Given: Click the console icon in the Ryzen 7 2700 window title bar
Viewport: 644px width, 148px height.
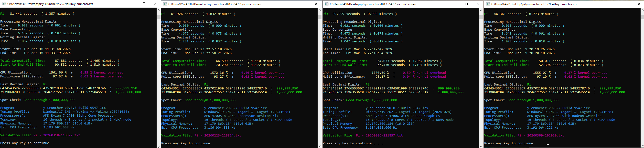Looking at the screenshot, I should pyautogui.click(x=3, y=4).
